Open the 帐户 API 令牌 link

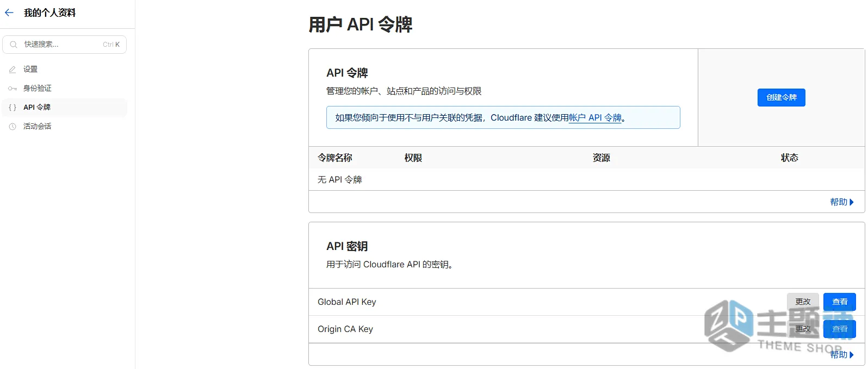click(595, 117)
